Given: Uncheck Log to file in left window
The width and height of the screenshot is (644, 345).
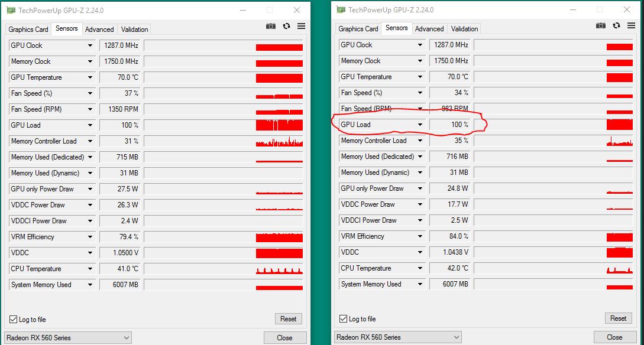Looking at the screenshot, I should 14,320.
